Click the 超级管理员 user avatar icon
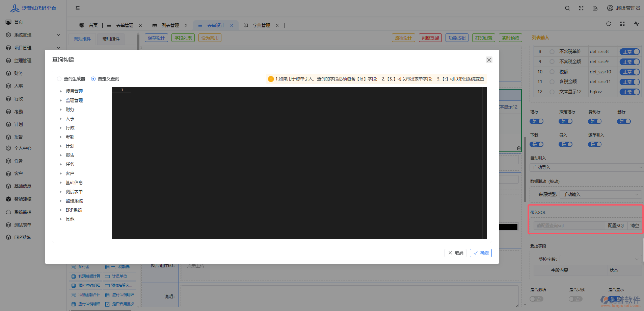 pyautogui.click(x=610, y=8)
